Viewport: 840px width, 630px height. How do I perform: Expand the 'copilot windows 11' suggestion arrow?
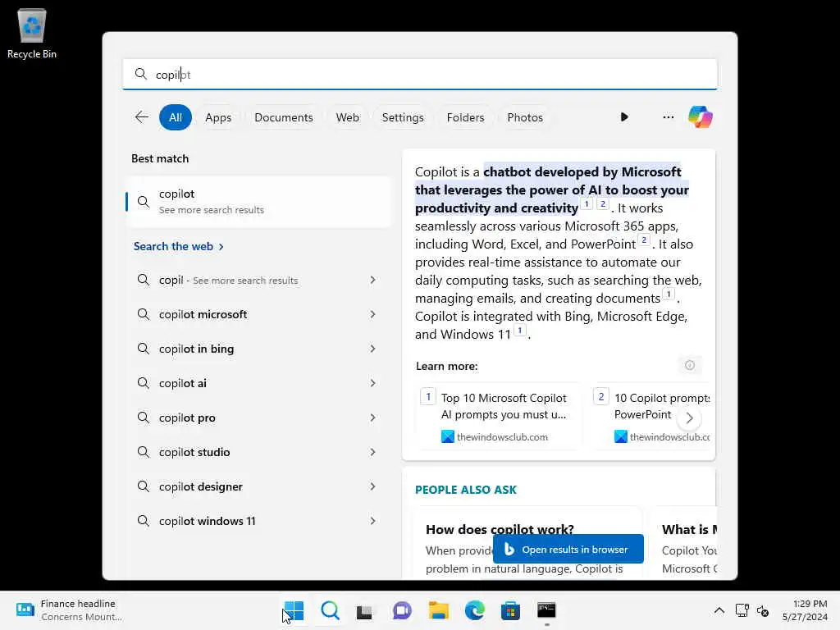373,521
